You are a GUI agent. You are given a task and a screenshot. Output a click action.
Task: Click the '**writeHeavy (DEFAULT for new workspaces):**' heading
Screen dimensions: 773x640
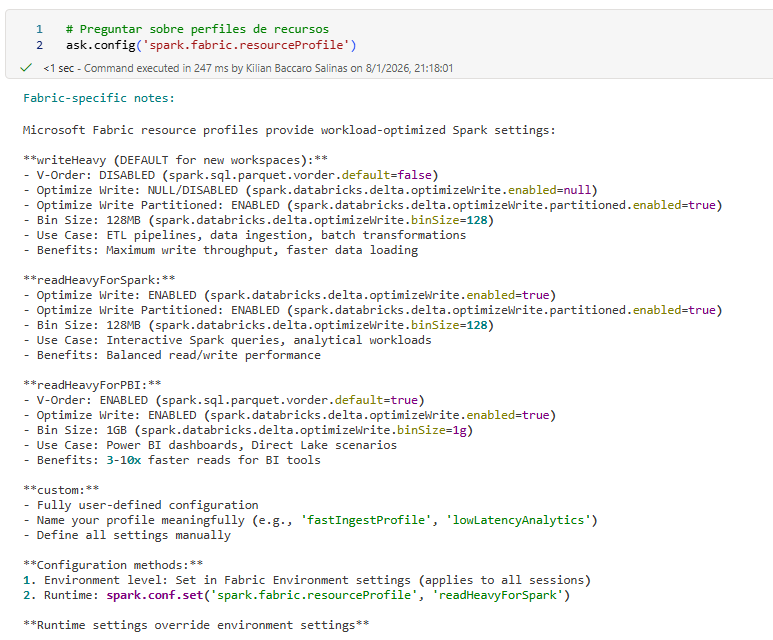point(175,160)
